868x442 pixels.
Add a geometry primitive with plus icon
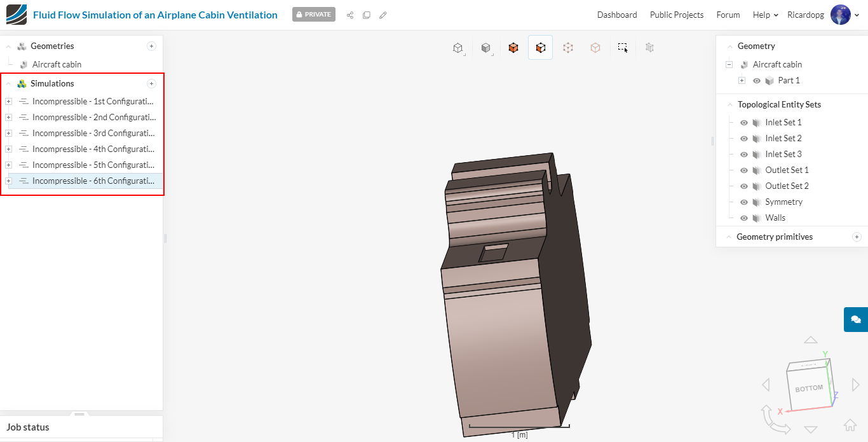[x=857, y=237]
